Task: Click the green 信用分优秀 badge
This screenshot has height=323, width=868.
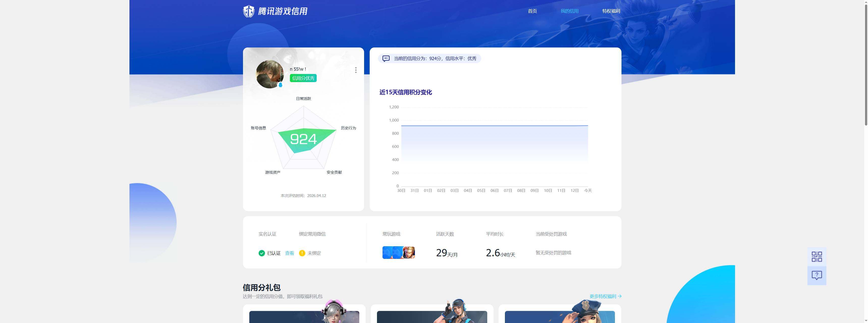Action: [303, 78]
